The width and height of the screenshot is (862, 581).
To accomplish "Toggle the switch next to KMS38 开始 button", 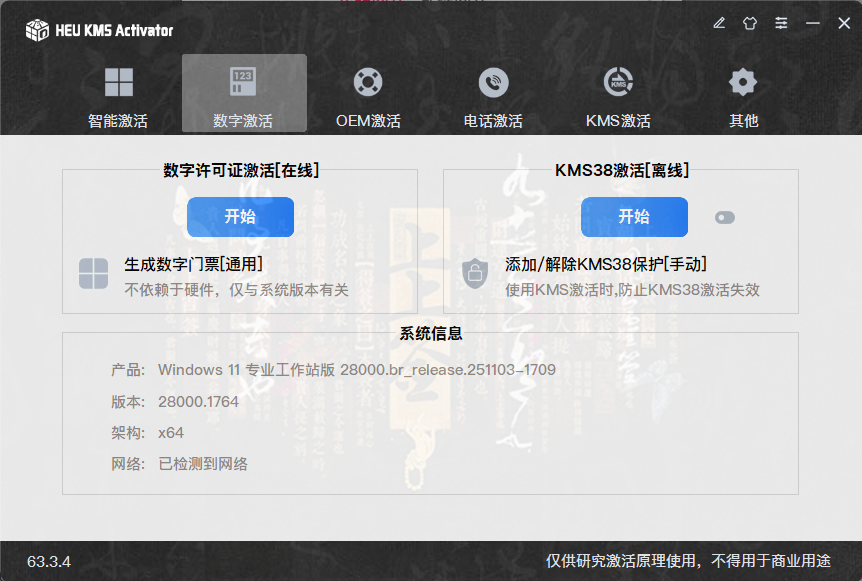I will click(725, 217).
